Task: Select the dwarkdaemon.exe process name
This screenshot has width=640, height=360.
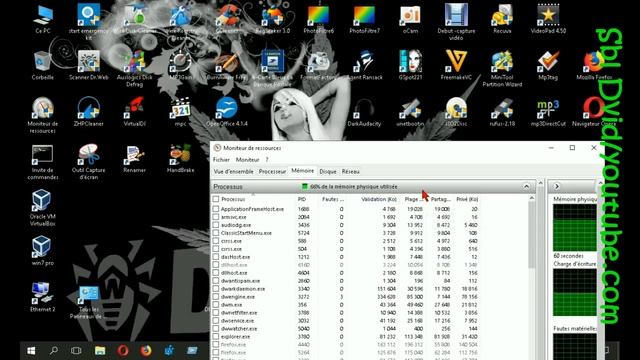Action: tap(243, 289)
